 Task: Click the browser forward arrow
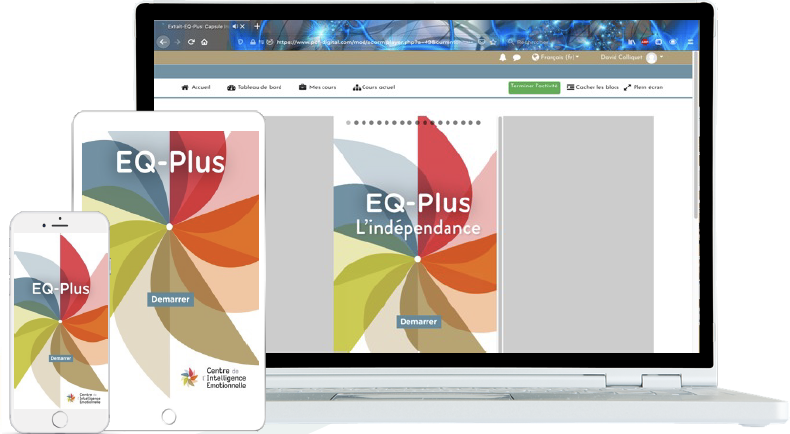pos(177,42)
